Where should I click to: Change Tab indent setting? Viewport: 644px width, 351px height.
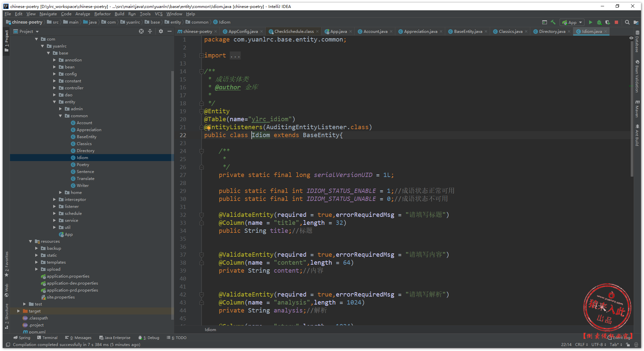coord(616,345)
